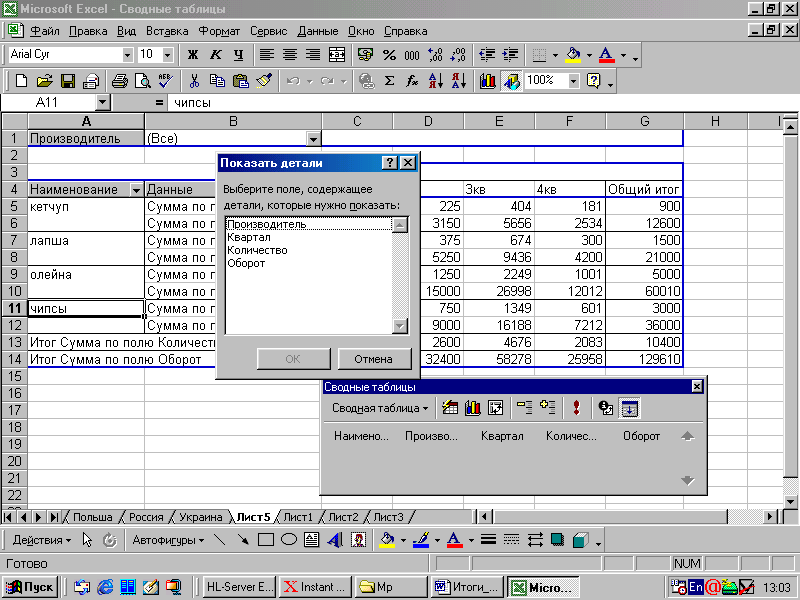
Task: Open the Вставка menu
Action: [167, 31]
